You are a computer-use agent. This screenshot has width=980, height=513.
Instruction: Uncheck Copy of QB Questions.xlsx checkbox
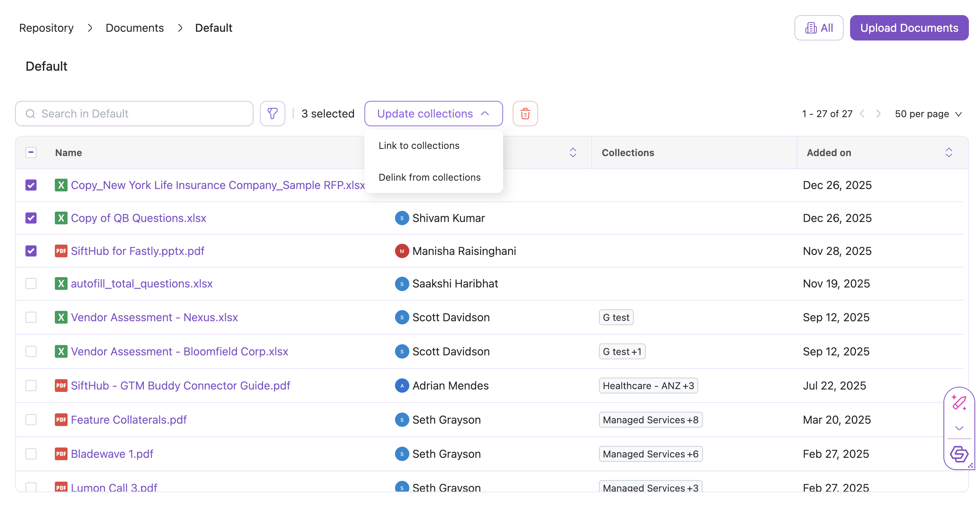[31, 218]
